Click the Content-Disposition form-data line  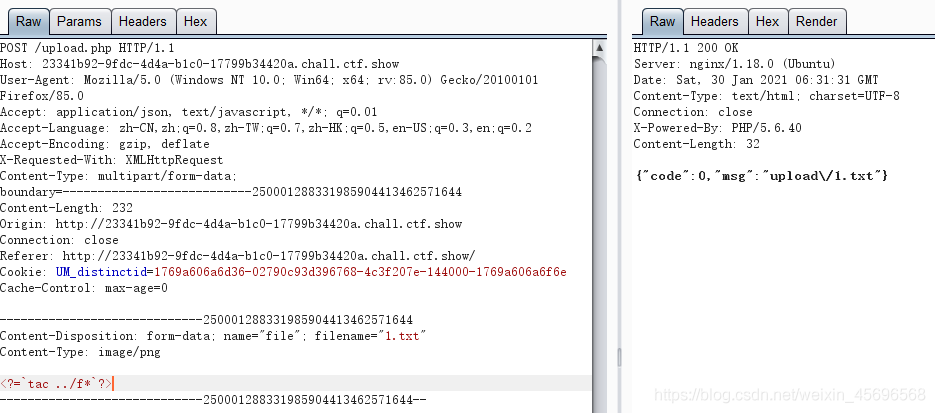[x=213, y=336]
